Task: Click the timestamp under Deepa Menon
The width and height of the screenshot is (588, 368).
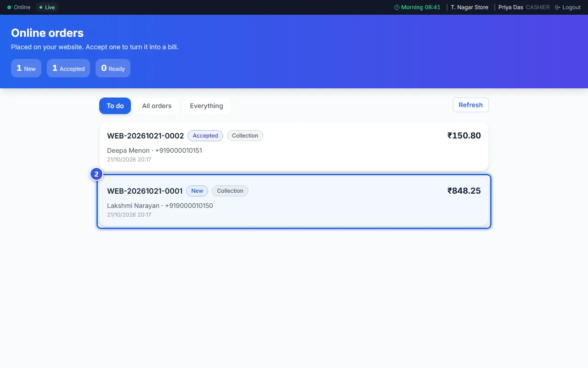Action: point(129,160)
